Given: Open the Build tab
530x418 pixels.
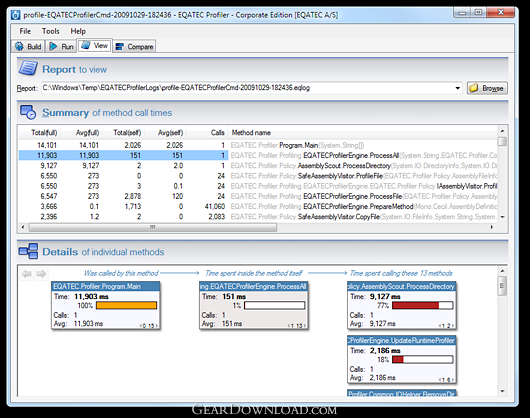Looking at the screenshot, I should pos(28,46).
